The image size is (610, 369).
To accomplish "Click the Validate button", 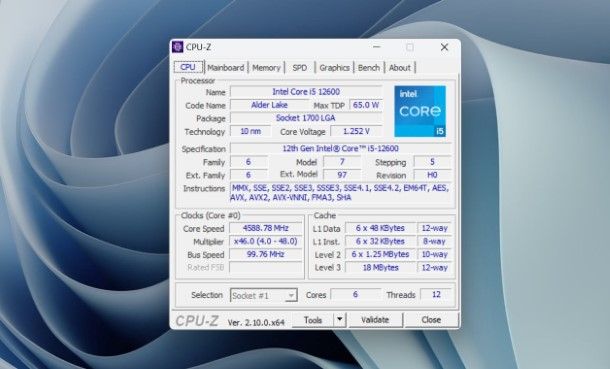I will point(375,320).
